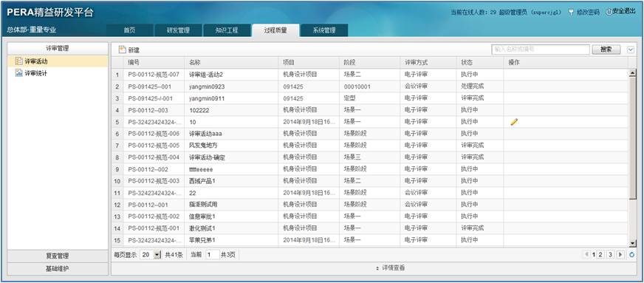Click the 评审活动 document icon in sidebar
The height and width of the screenshot is (283, 644).
(19, 61)
